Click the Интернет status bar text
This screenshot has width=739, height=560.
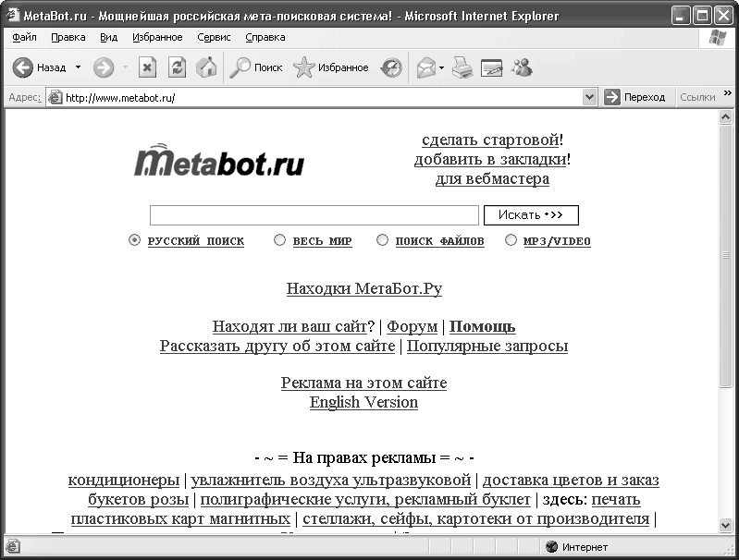585,547
